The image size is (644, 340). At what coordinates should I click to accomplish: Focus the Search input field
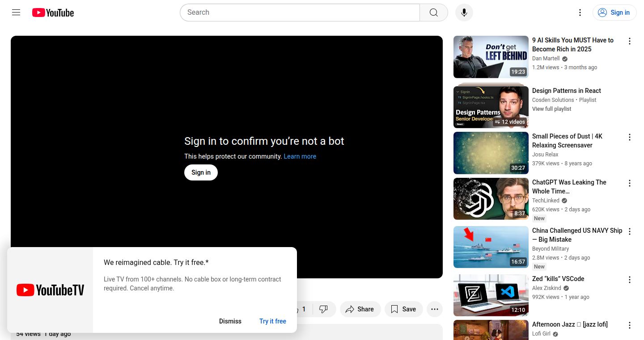300,13
